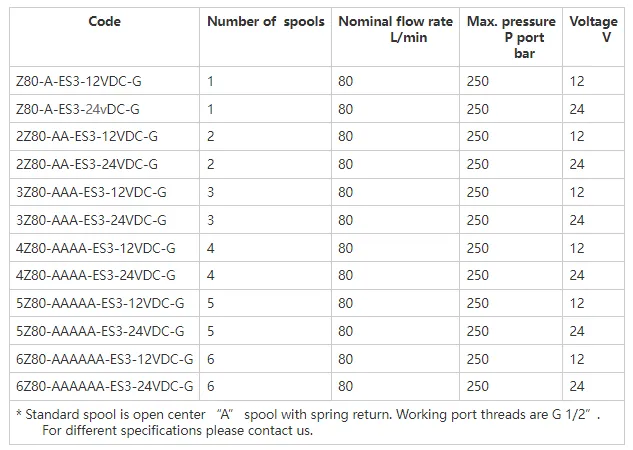Viewport: 633px width, 450px height.
Task: Click the 6Z80-AAAAAA-ES3-12VDC-G code cell
Action: 104,359
